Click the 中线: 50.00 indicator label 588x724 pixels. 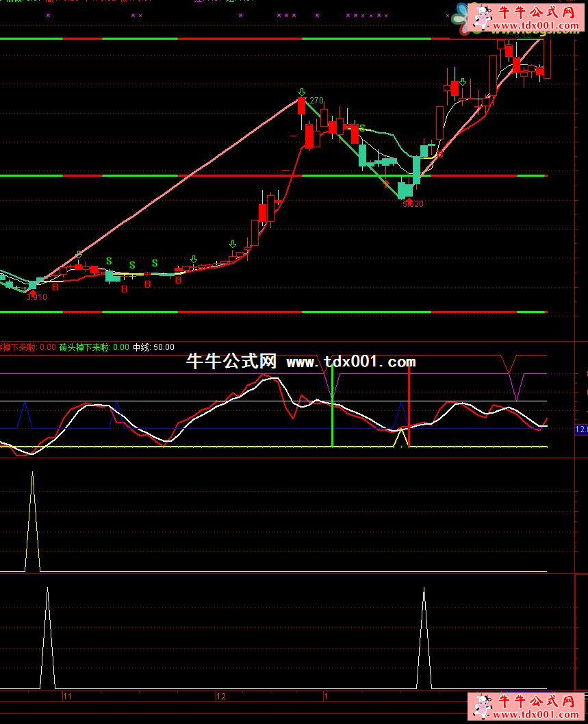(x=153, y=347)
